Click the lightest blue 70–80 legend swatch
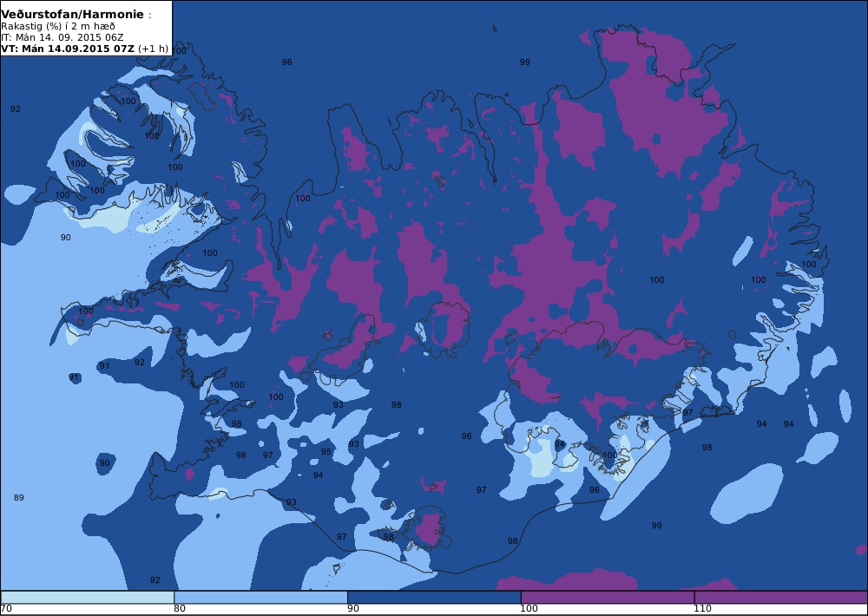 pos(88,597)
